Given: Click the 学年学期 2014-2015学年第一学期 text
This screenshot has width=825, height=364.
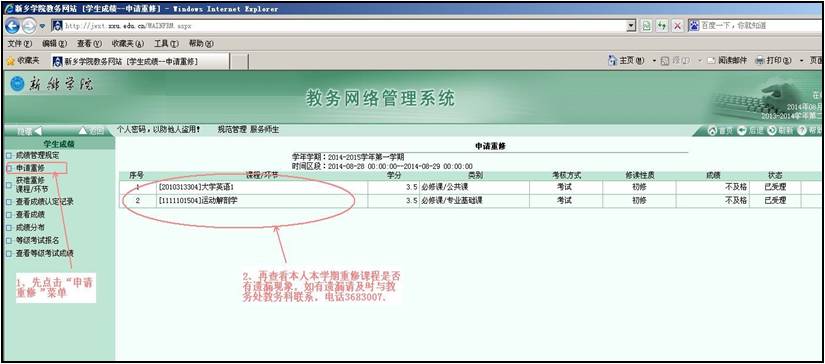Looking at the screenshot, I should 348,157.
